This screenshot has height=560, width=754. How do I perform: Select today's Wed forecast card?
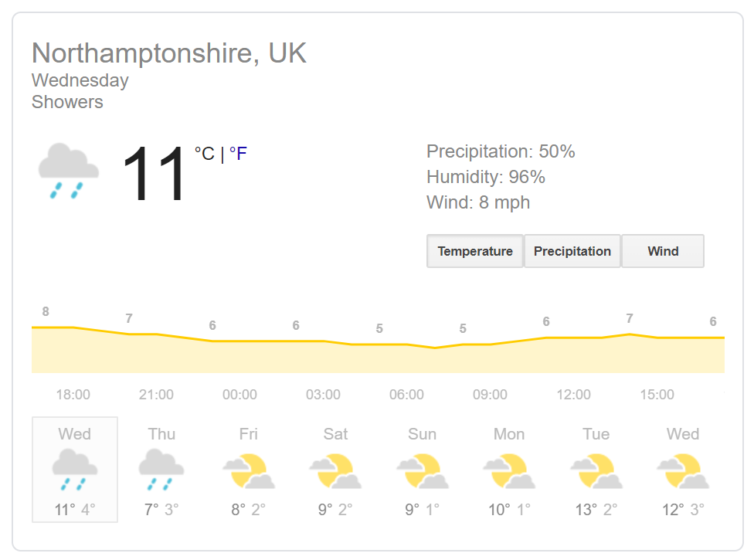[x=75, y=470]
